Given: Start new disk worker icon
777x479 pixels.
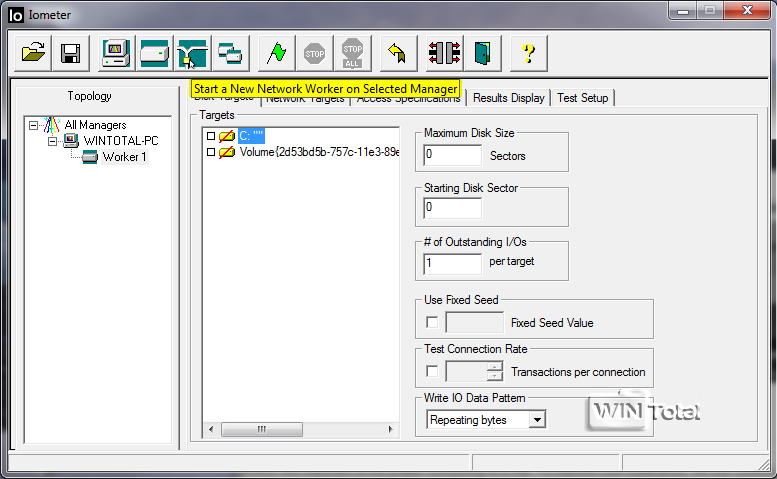Looking at the screenshot, I should pyautogui.click(x=154, y=53).
